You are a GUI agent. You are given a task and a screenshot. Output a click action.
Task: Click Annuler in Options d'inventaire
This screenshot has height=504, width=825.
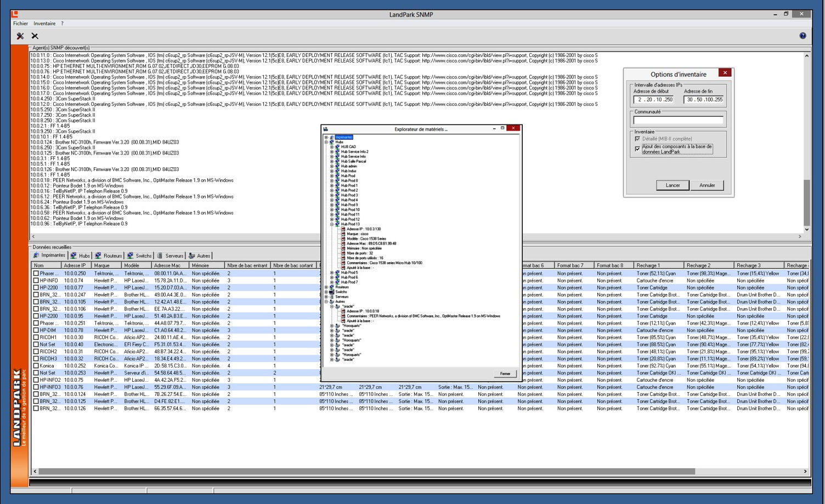coord(707,185)
